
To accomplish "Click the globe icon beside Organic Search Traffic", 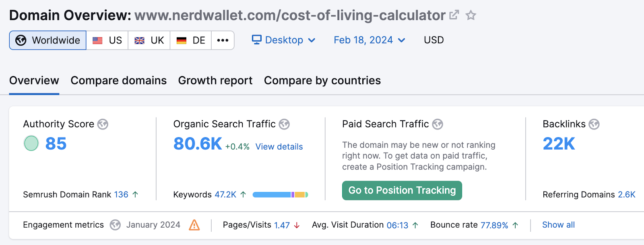I will click(284, 124).
